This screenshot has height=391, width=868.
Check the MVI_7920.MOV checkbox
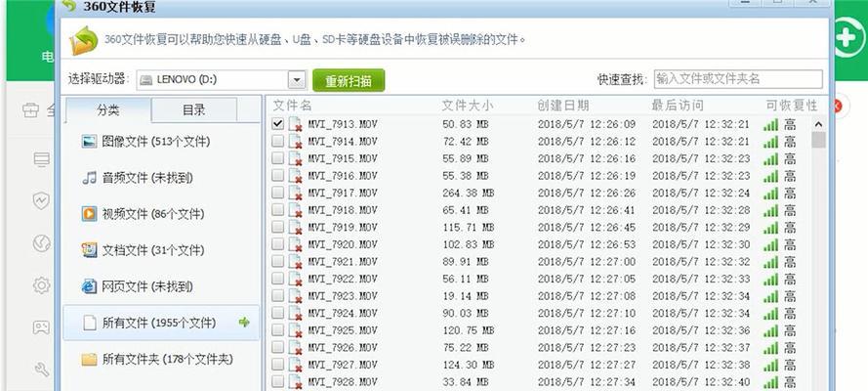[278, 244]
